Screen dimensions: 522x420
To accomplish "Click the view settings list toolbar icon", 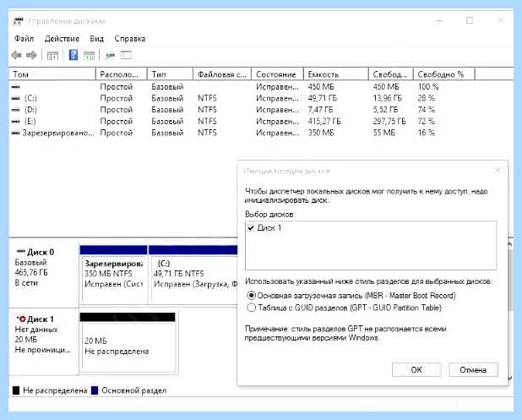I will [126, 55].
